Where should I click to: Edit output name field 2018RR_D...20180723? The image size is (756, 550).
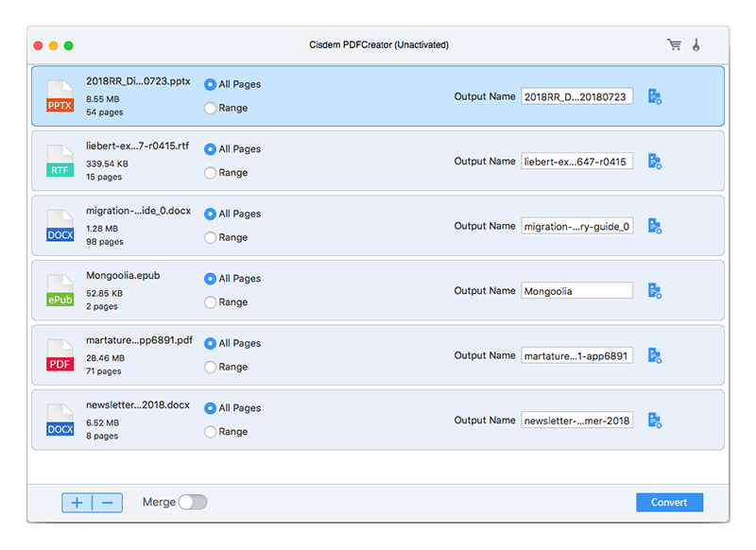(577, 97)
